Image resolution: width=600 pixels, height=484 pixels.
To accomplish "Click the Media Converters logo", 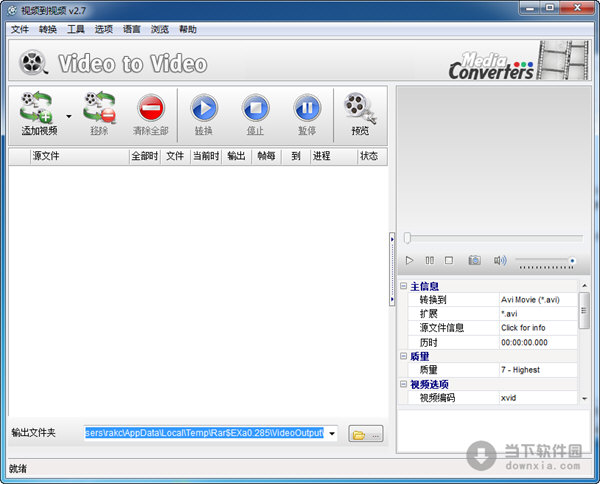I will pos(492,65).
